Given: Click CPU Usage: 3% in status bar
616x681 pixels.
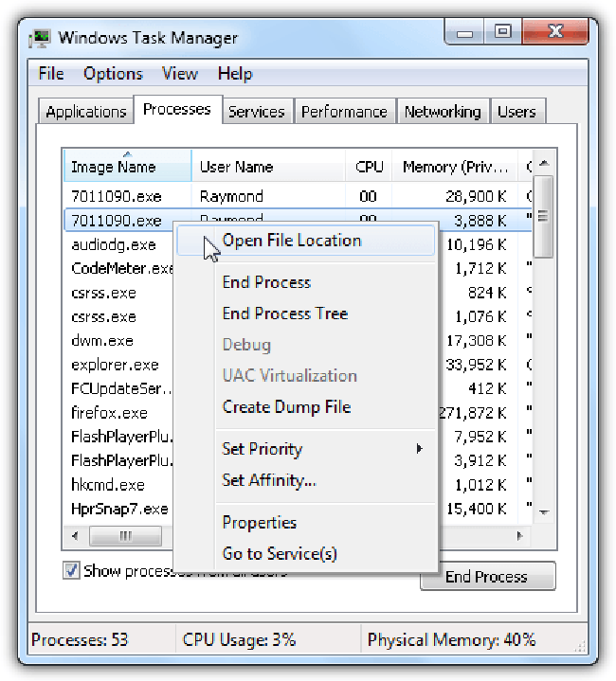Looking at the screenshot, I should pos(240,639).
